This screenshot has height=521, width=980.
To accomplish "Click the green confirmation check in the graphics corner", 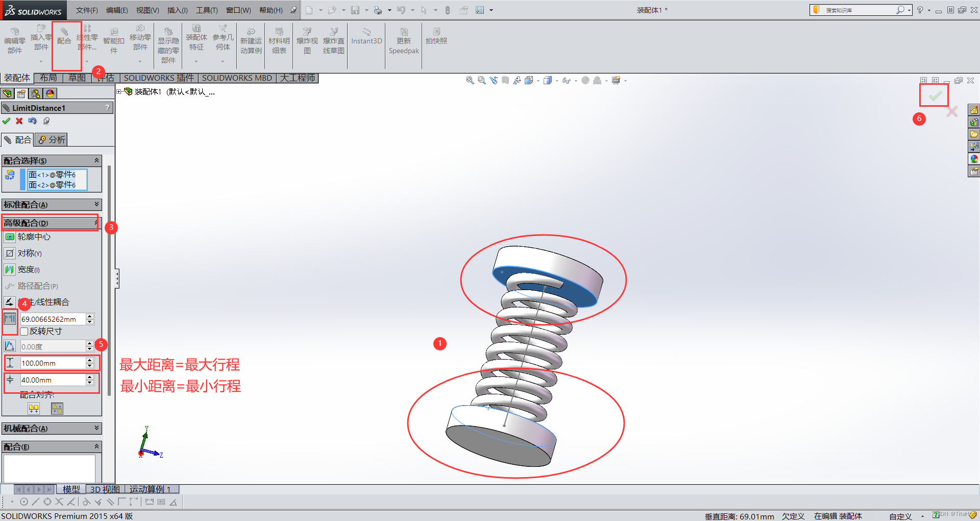I will pos(935,96).
